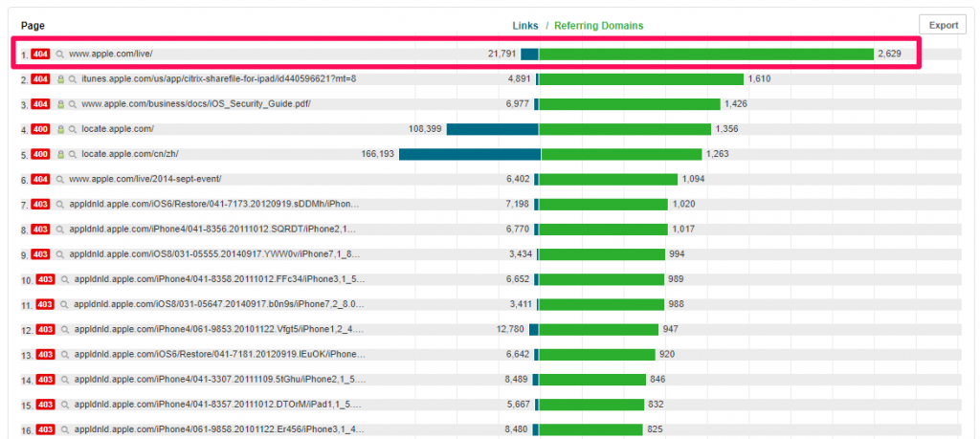This screenshot has width=980, height=439.
Task: Click green referring domains bar labeled 2,629
Action: click(x=706, y=55)
